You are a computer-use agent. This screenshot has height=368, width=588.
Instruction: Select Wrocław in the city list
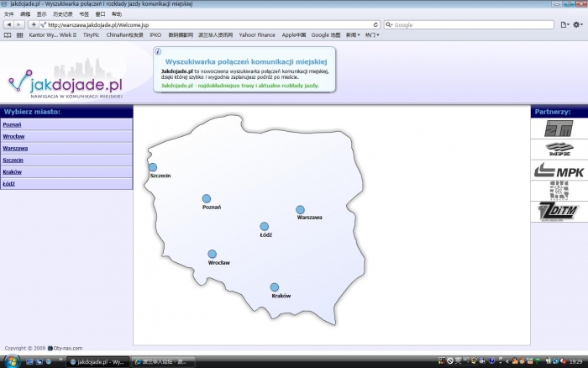tap(13, 137)
